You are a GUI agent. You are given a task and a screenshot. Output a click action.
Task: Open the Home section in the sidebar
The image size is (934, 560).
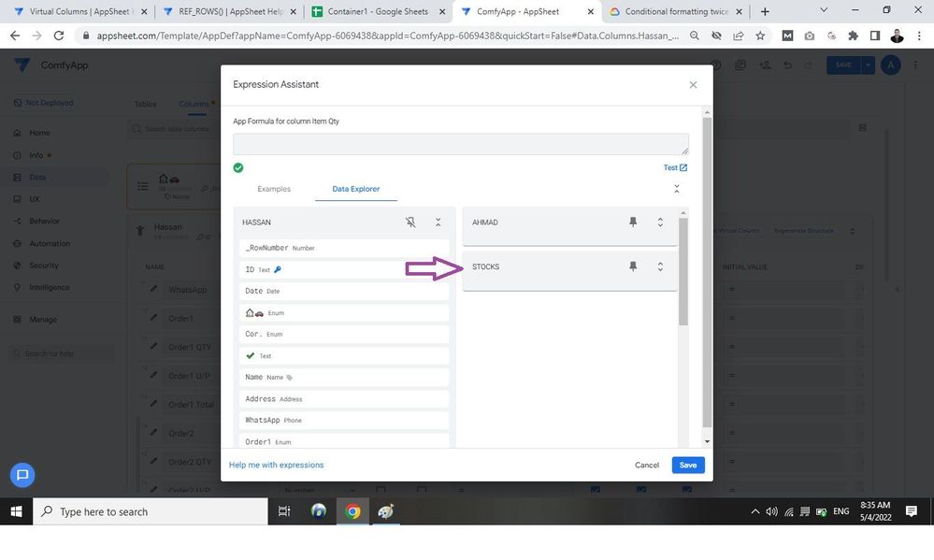click(39, 133)
